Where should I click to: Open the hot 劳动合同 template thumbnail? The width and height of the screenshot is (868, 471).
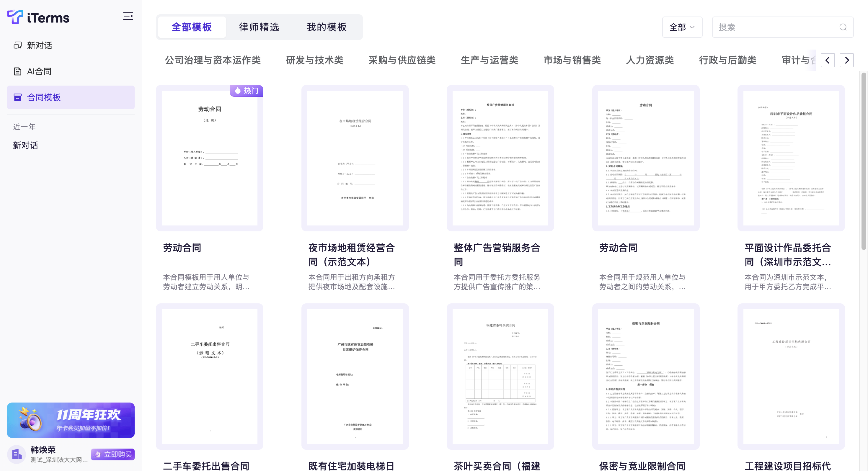click(209, 158)
